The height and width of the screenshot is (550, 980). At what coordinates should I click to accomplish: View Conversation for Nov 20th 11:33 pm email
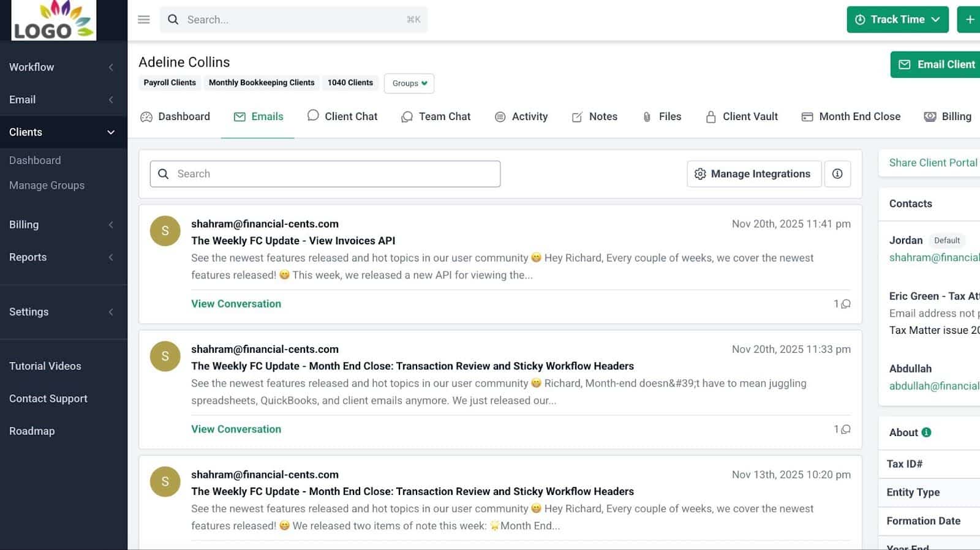(x=236, y=429)
